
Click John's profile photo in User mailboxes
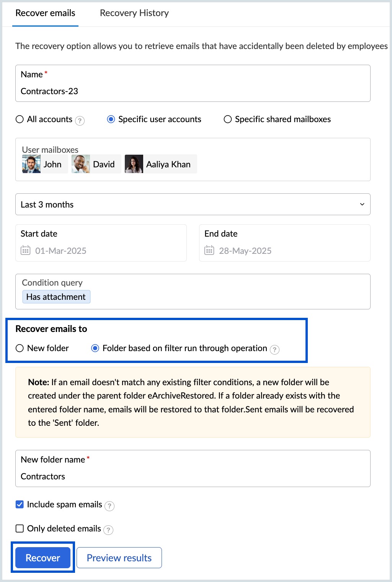31,164
